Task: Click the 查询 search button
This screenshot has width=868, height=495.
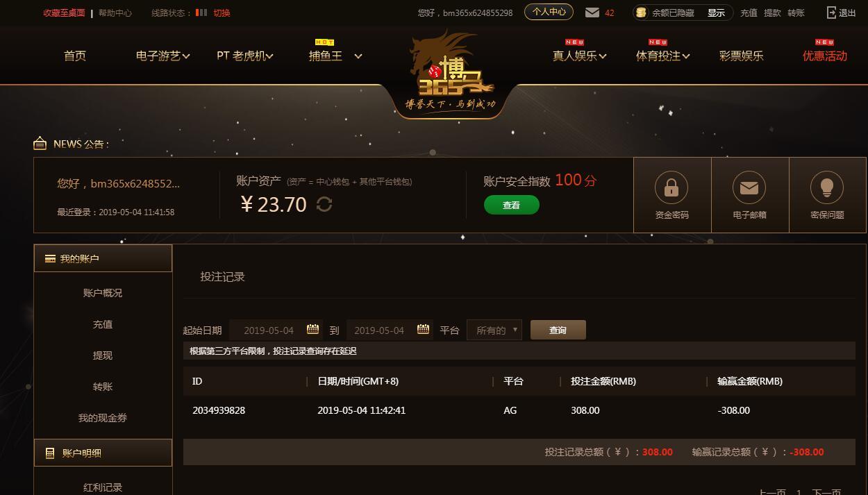Action: (x=558, y=330)
